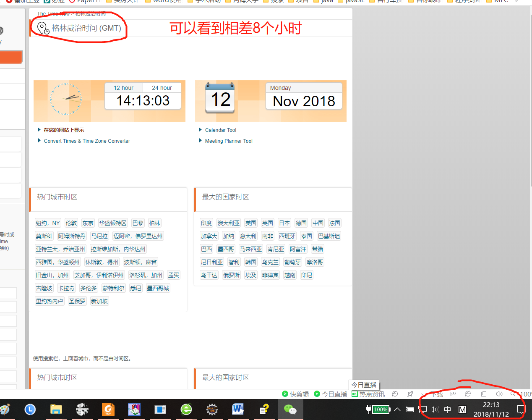Select the 12 hour tab

[123, 87]
